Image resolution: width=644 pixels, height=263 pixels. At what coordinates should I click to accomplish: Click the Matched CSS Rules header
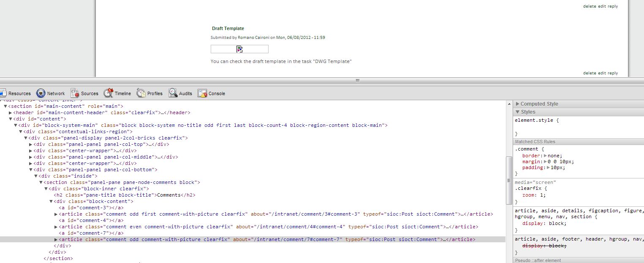point(579,142)
